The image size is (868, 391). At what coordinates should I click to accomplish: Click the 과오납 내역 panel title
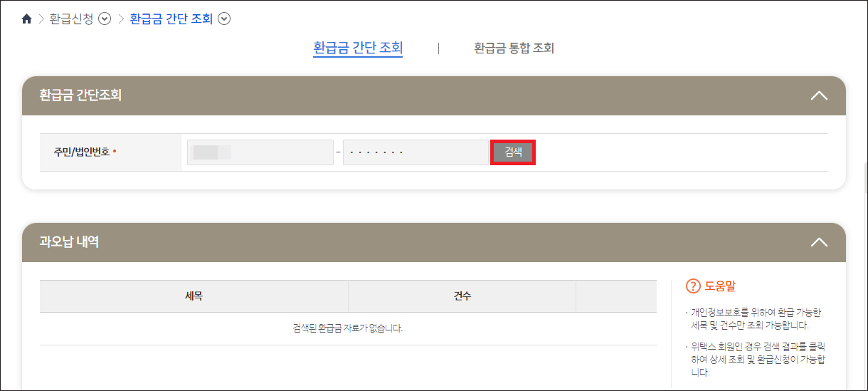(69, 242)
